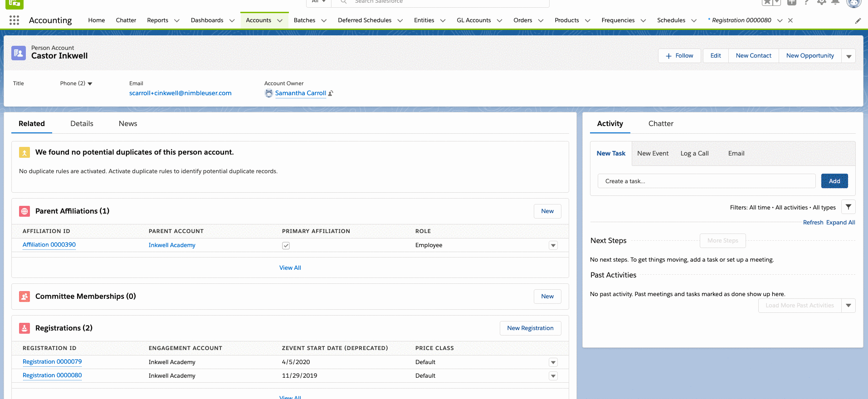Switch to the Chatter activity tab

tap(660, 124)
